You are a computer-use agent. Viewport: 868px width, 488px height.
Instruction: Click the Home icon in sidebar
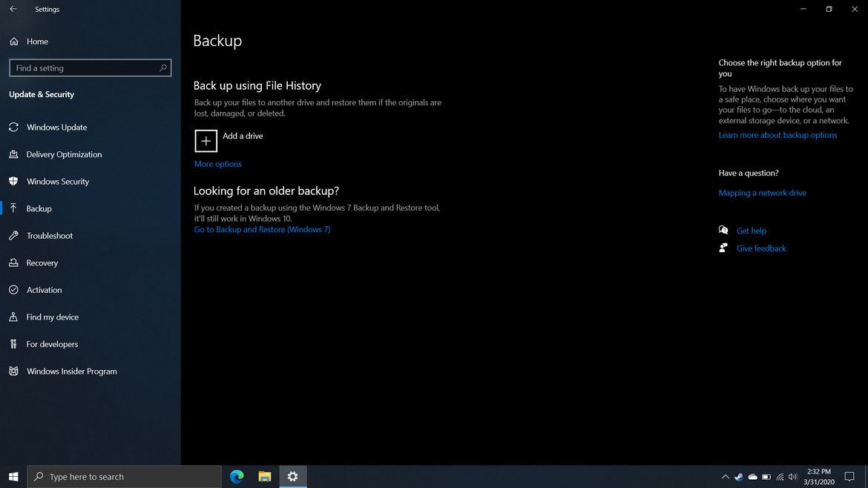(14, 42)
